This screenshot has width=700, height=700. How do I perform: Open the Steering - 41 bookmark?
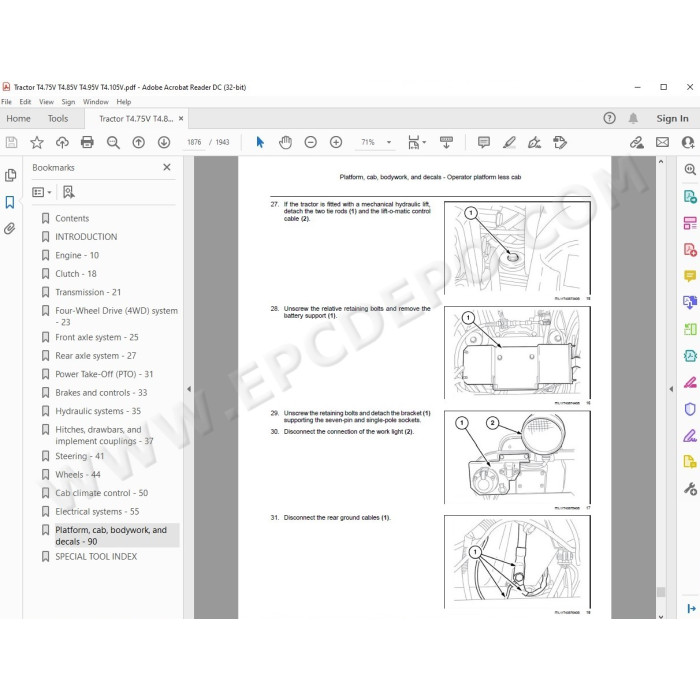(x=79, y=456)
